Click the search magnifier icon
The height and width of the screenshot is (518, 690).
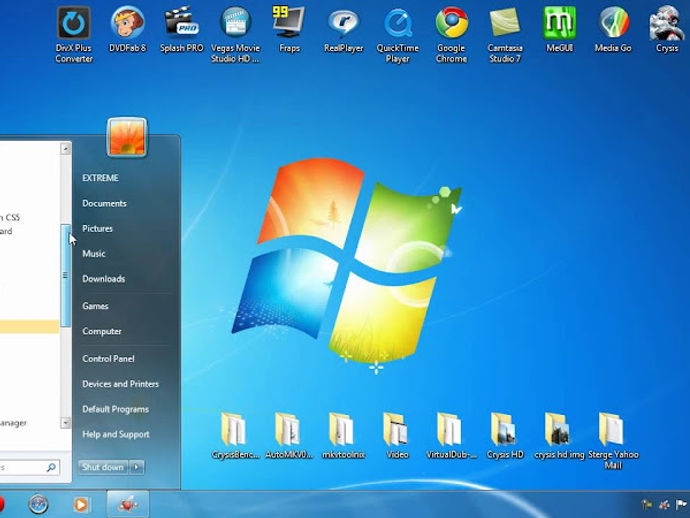click(51, 467)
